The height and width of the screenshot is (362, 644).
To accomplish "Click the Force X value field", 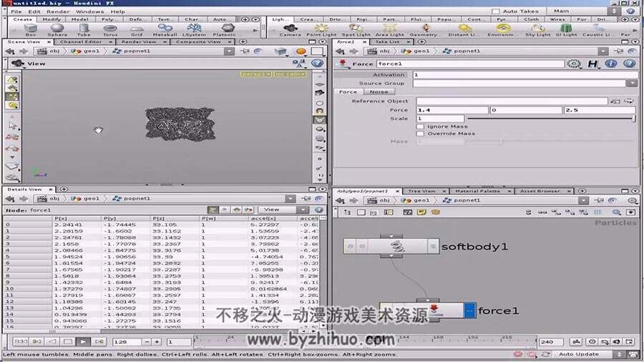I will tap(452, 110).
